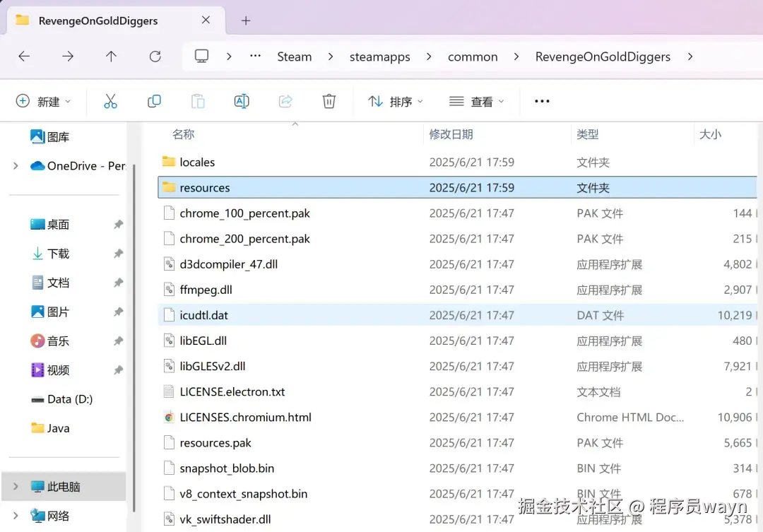763x532 pixels.
Task: Go back with the left arrow
Action: pos(24,57)
